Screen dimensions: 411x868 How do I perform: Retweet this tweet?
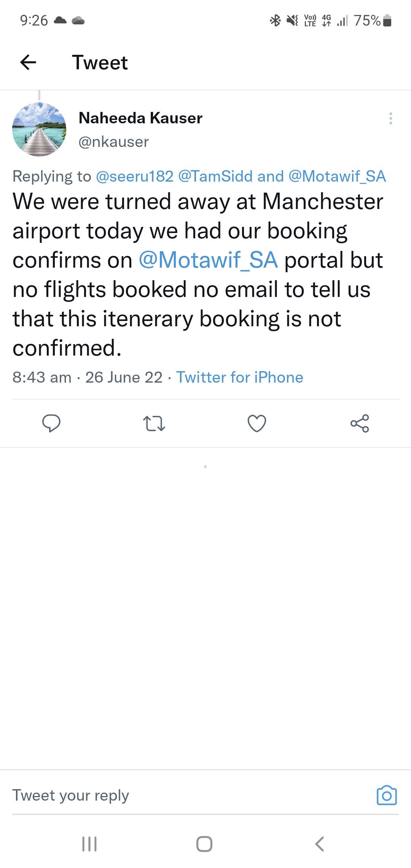(154, 423)
